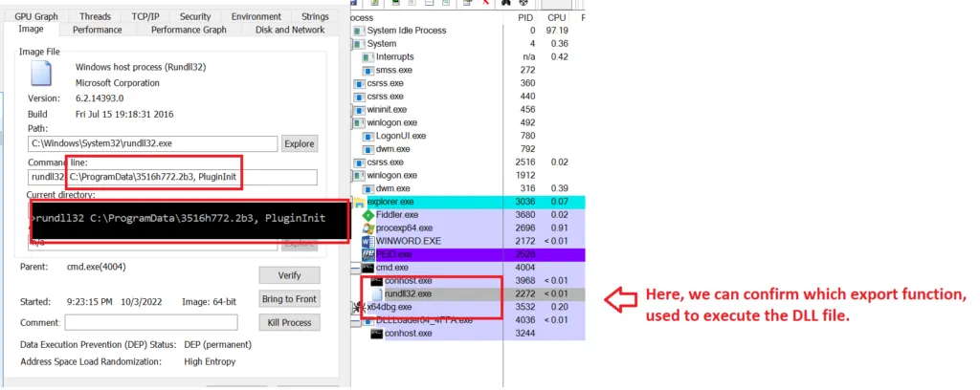The width and height of the screenshot is (980, 390).
Task: Click the Explore button beside Path
Action: [x=300, y=143]
